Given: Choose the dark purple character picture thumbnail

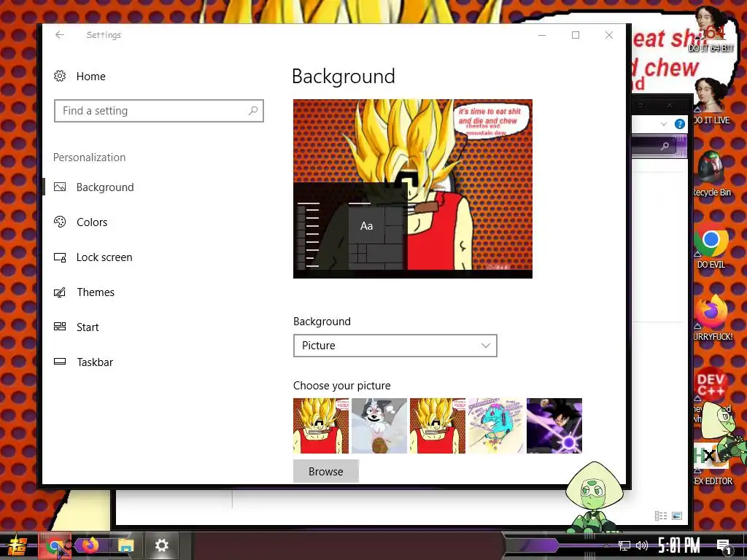Looking at the screenshot, I should click(x=554, y=426).
